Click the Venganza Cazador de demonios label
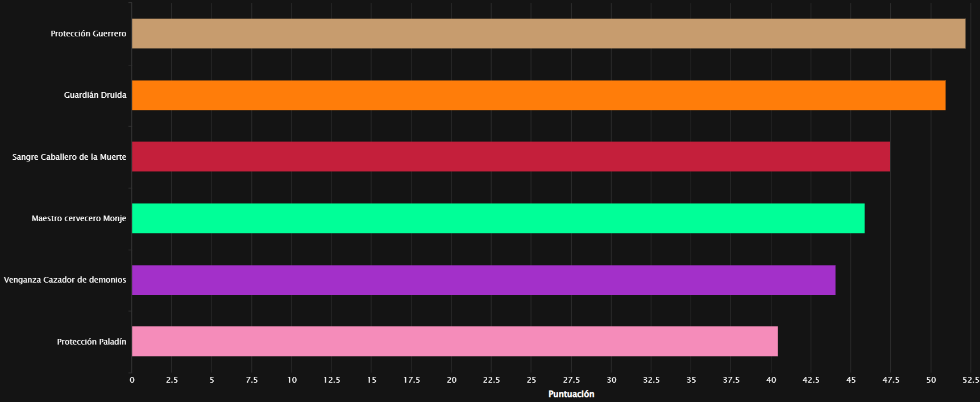Screen dimensions: 980x402 click(x=65, y=280)
